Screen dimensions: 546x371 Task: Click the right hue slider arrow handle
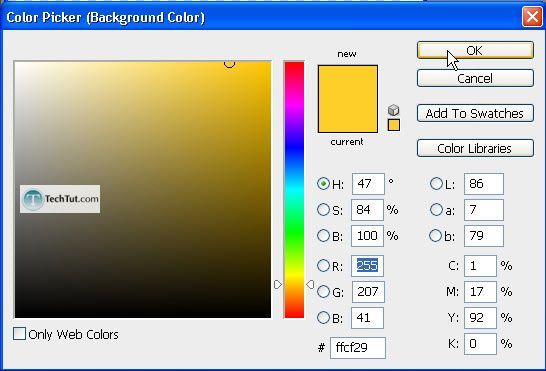tap(310, 285)
